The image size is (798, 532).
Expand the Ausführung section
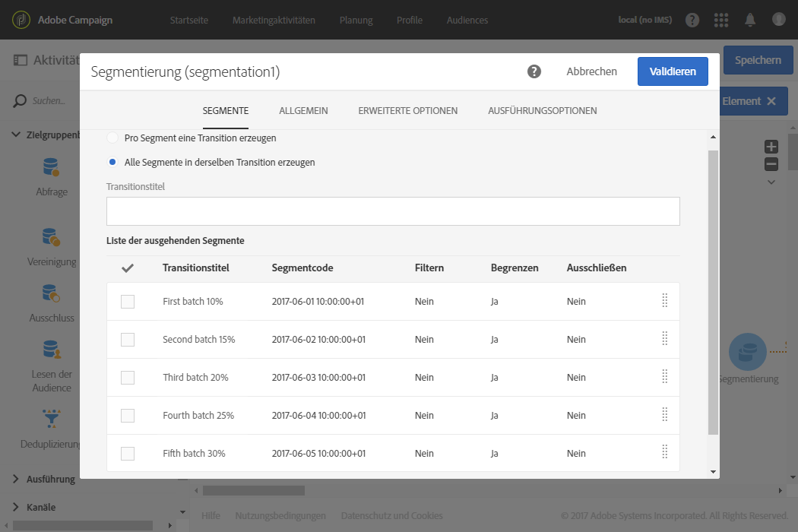(x=16, y=479)
